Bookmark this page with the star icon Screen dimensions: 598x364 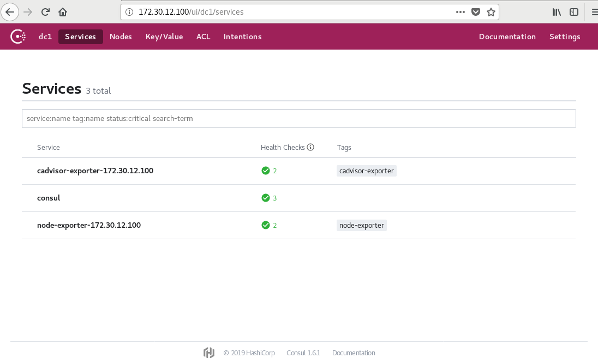(491, 12)
